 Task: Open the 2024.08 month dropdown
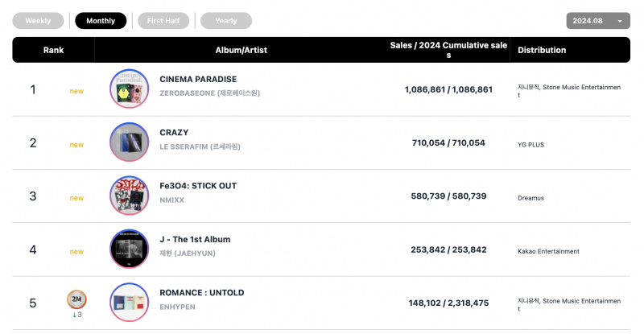pyautogui.click(x=598, y=21)
